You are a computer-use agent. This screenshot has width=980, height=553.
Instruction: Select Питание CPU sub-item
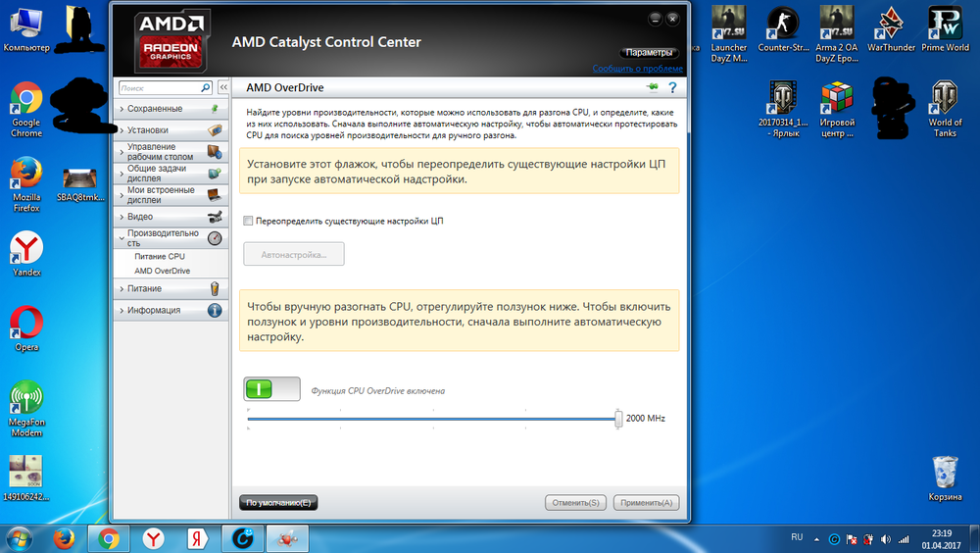click(160, 257)
